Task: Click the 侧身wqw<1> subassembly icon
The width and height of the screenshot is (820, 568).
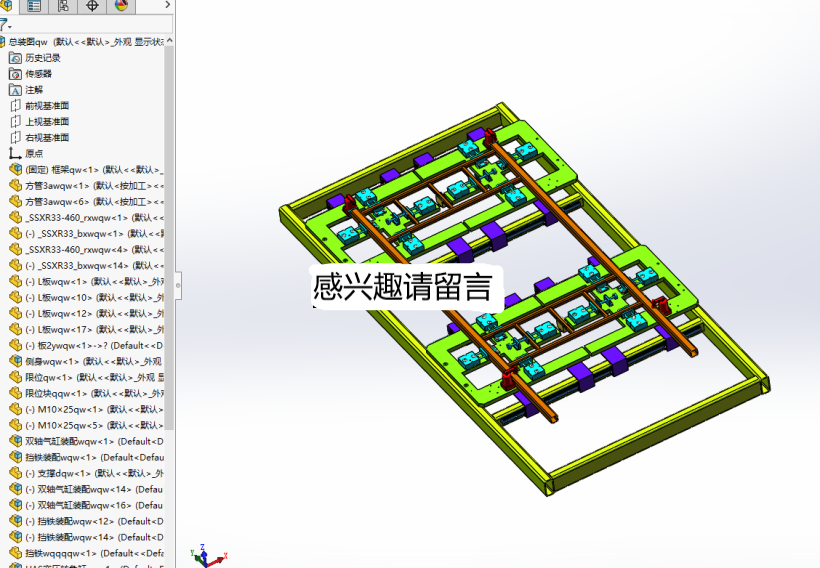Action: (15, 361)
